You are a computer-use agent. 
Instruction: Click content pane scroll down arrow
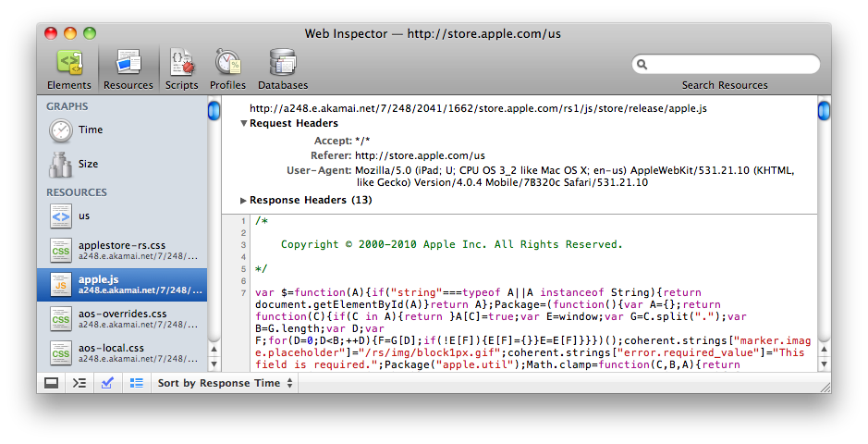(825, 364)
